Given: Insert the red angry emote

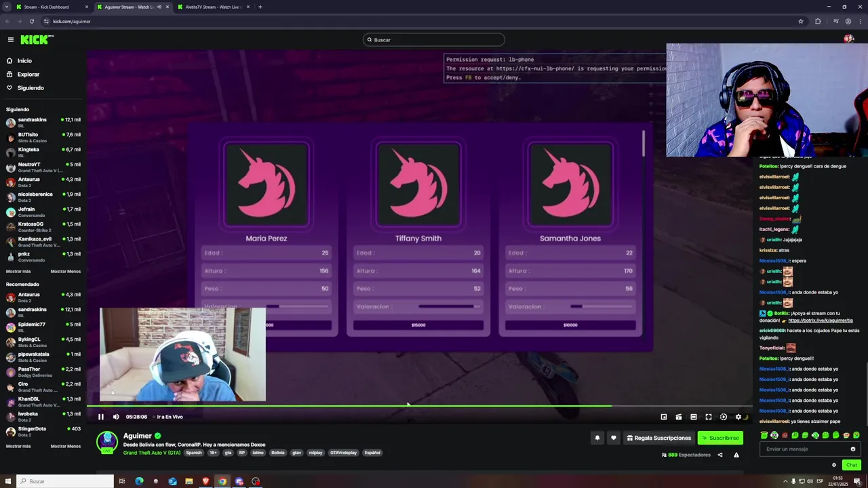Looking at the screenshot, I should click(x=785, y=435).
